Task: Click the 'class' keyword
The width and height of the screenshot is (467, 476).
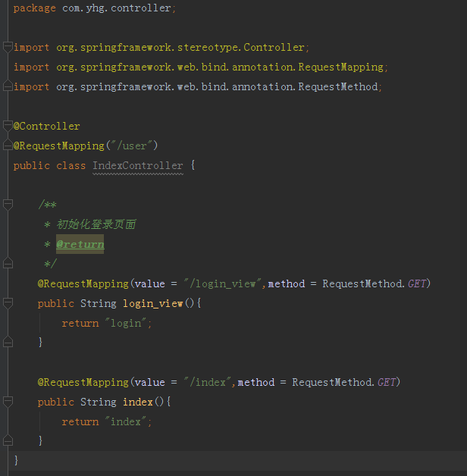Action: [x=71, y=166]
